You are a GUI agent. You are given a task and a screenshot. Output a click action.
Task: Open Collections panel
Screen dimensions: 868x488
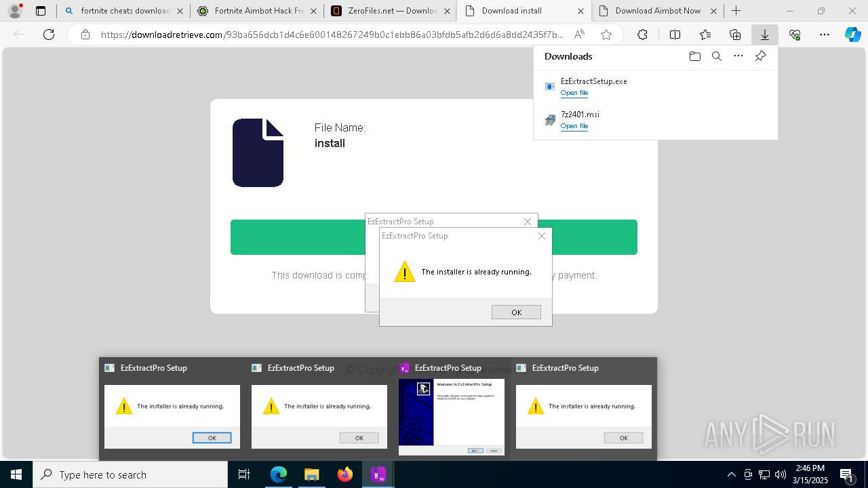coord(735,35)
